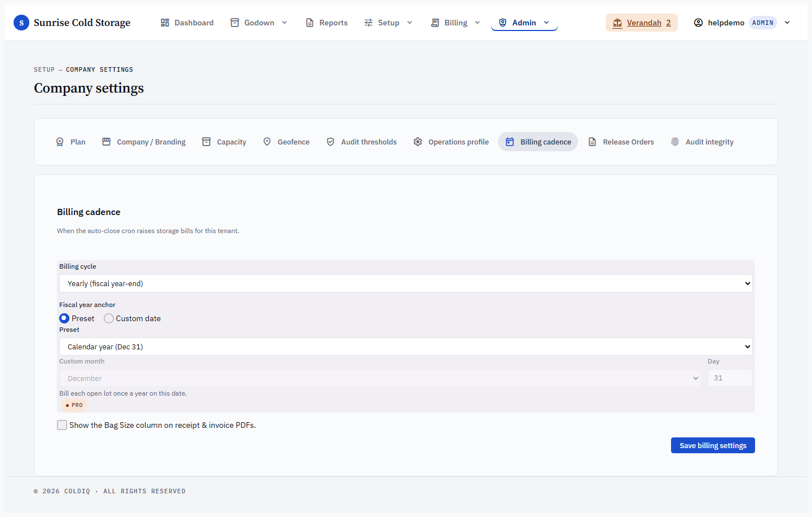Switch to the Plan tab

point(71,142)
